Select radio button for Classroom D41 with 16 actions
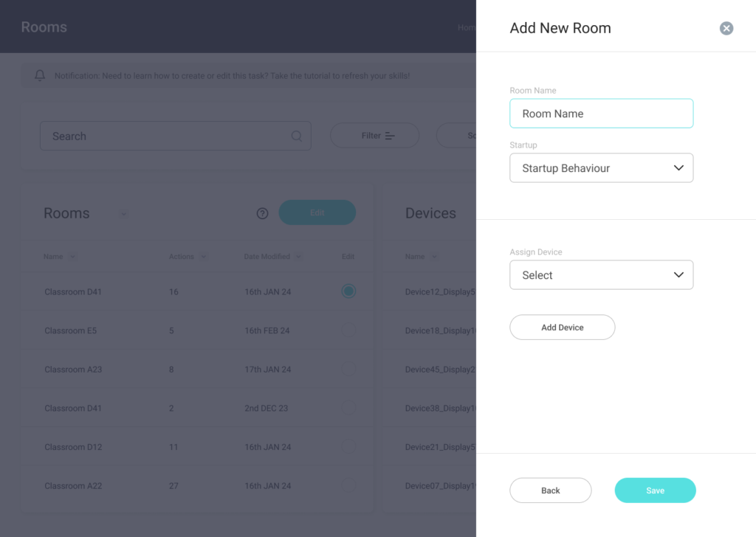The width and height of the screenshot is (756, 537). click(348, 291)
